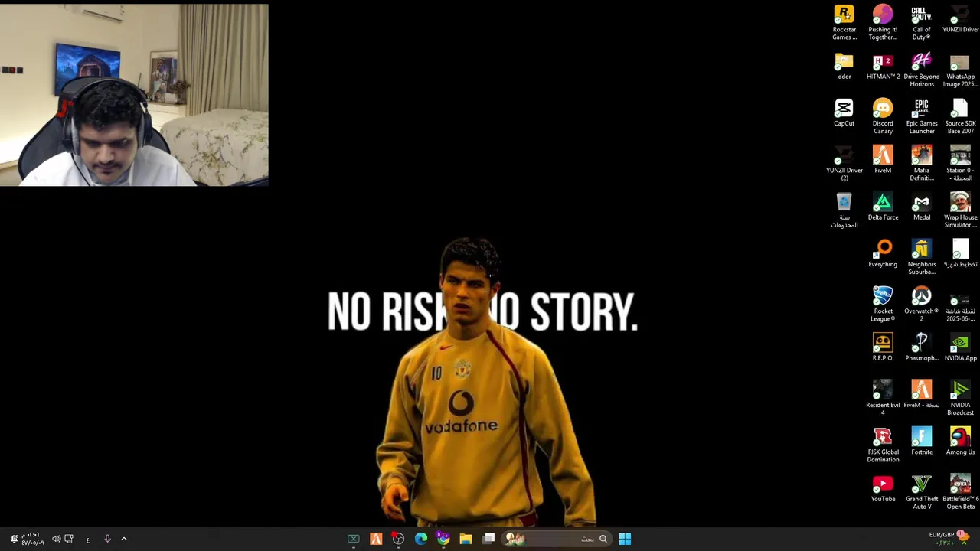The width and height of the screenshot is (980, 551).
Task: Open the NVIDIA App icon
Action: 960,347
